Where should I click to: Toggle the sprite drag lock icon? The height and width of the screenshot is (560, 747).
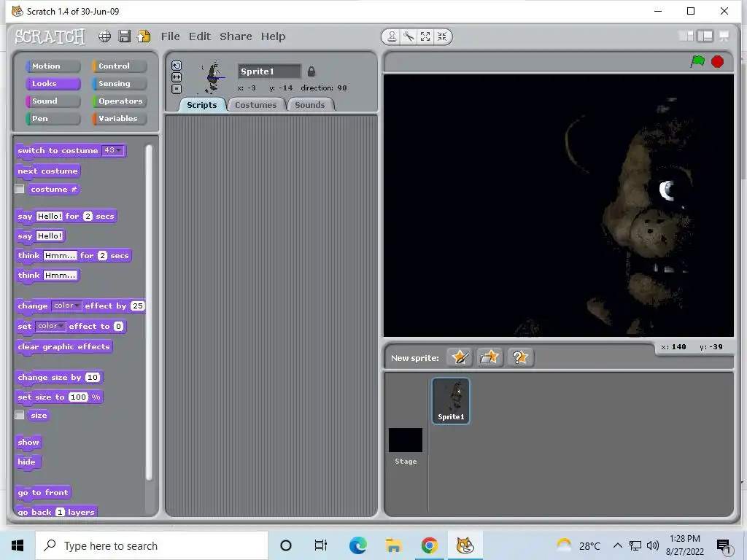[x=311, y=71]
